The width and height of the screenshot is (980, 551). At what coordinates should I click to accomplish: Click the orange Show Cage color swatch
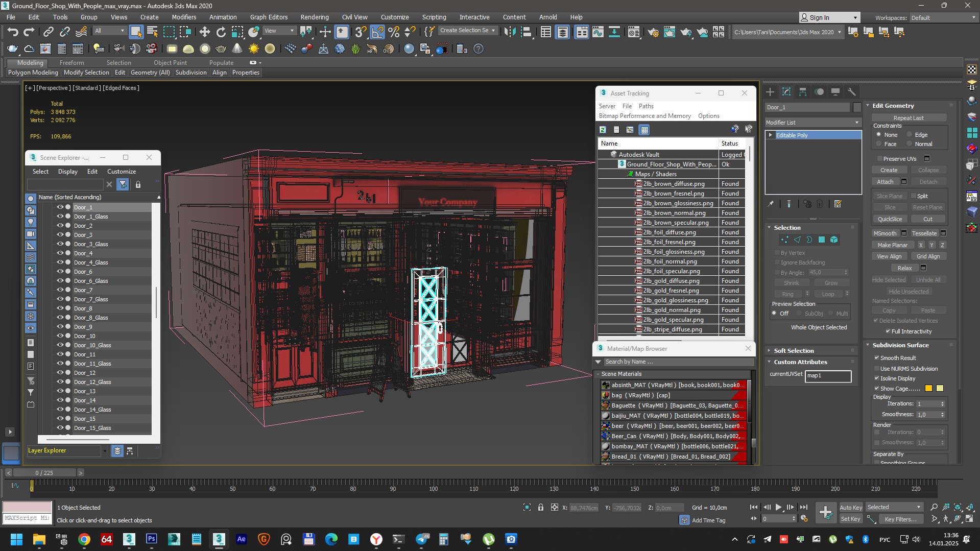[928, 389]
